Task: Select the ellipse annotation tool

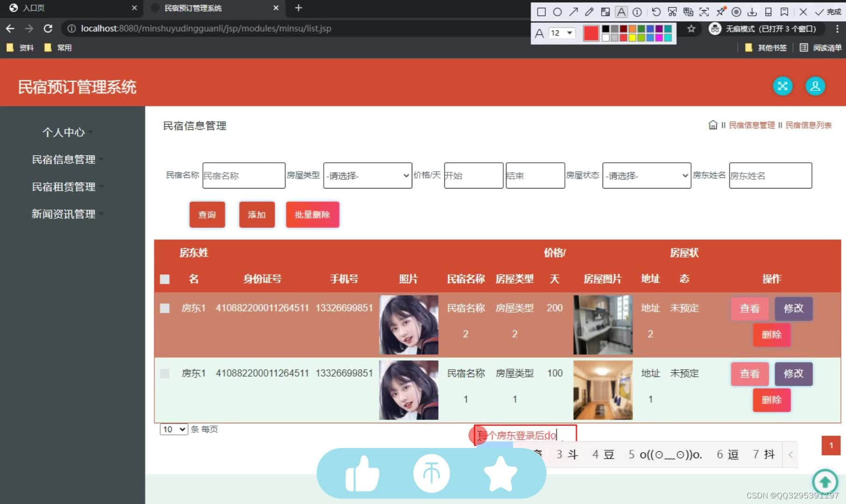Action: [557, 12]
